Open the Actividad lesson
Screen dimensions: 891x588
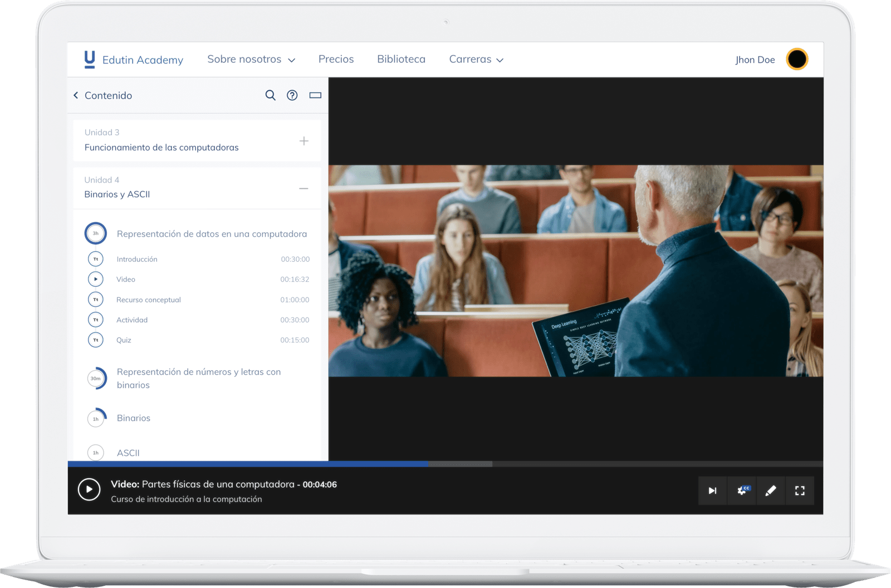click(132, 320)
